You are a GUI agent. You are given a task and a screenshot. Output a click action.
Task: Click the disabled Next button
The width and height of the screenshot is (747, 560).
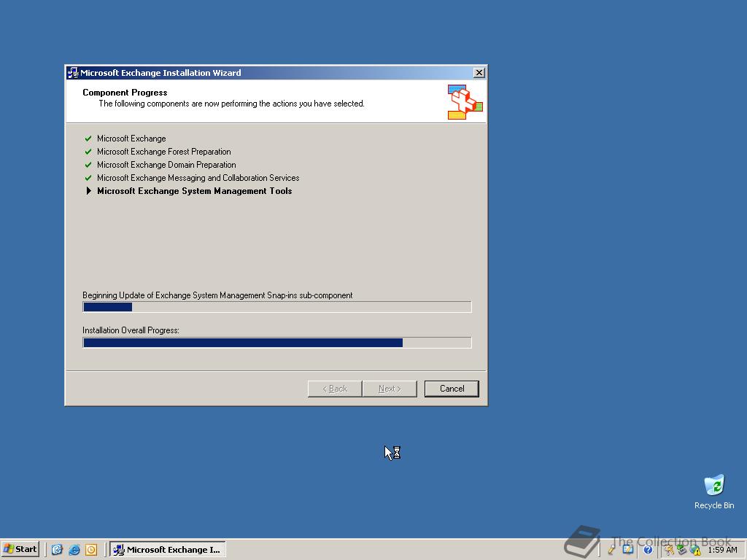[x=390, y=389]
